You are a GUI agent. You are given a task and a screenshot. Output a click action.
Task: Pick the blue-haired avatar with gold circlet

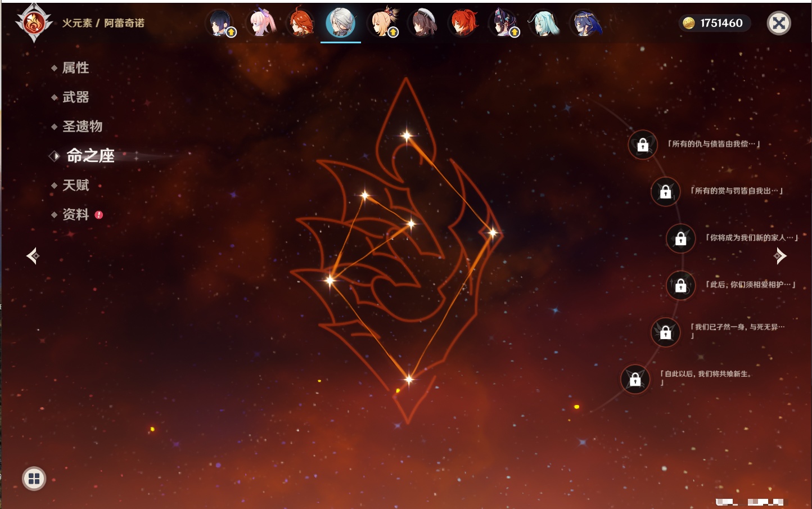pyautogui.click(x=585, y=23)
